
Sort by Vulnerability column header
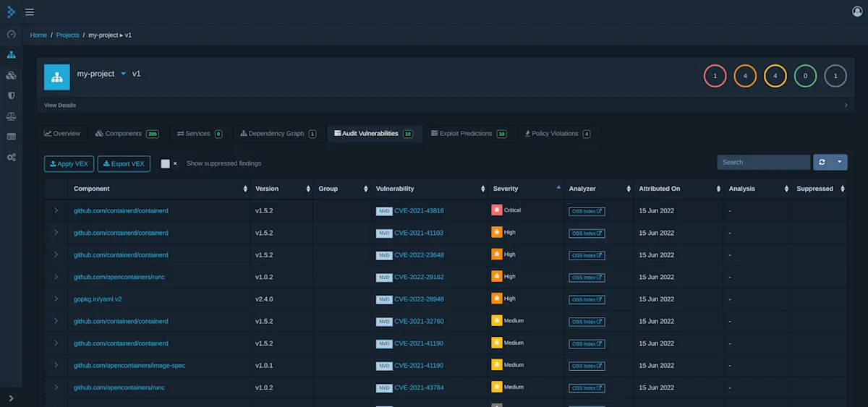(429, 189)
